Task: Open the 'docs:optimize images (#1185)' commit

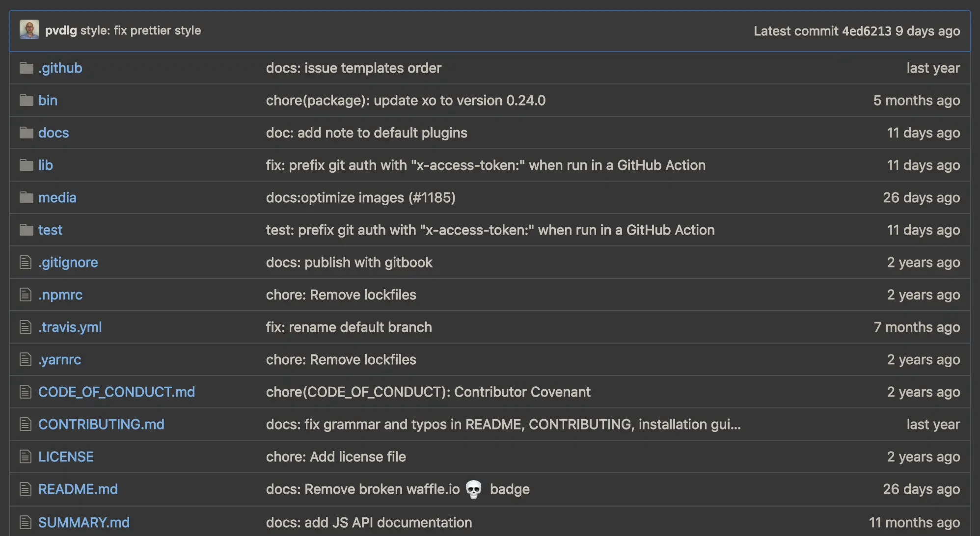Action: [x=360, y=197]
